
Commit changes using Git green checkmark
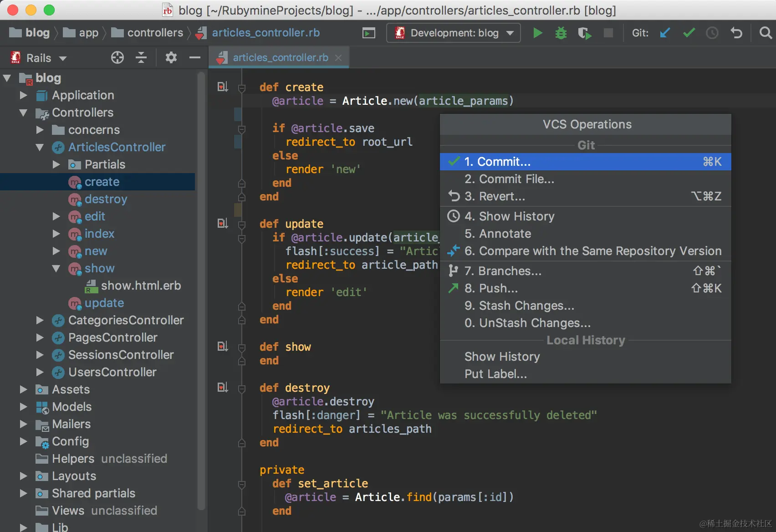pos(689,33)
